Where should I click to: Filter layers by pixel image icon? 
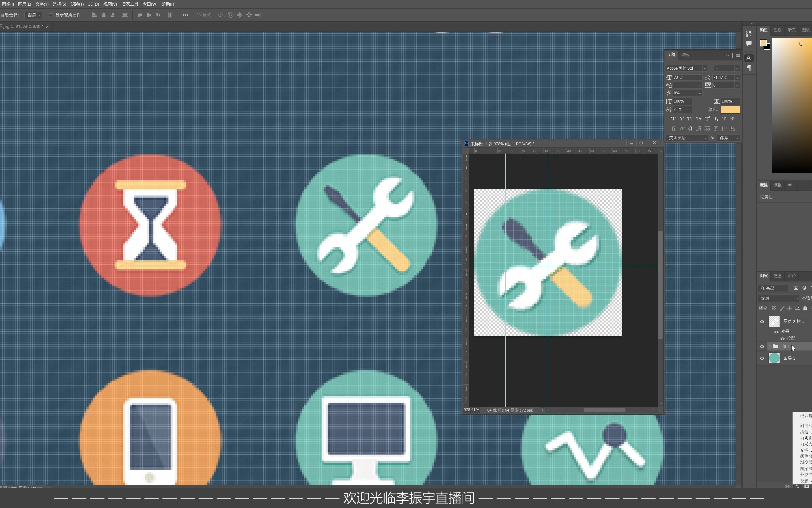(x=796, y=288)
